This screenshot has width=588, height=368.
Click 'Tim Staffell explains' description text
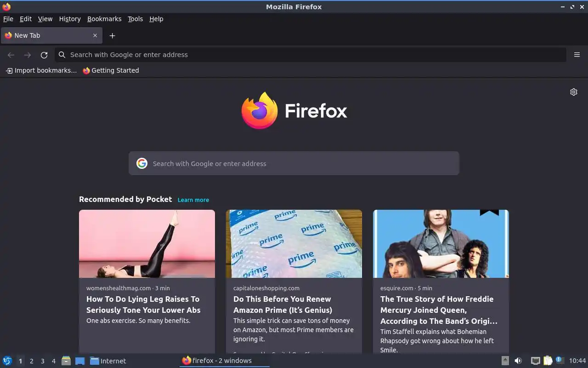tap(437, 341)
